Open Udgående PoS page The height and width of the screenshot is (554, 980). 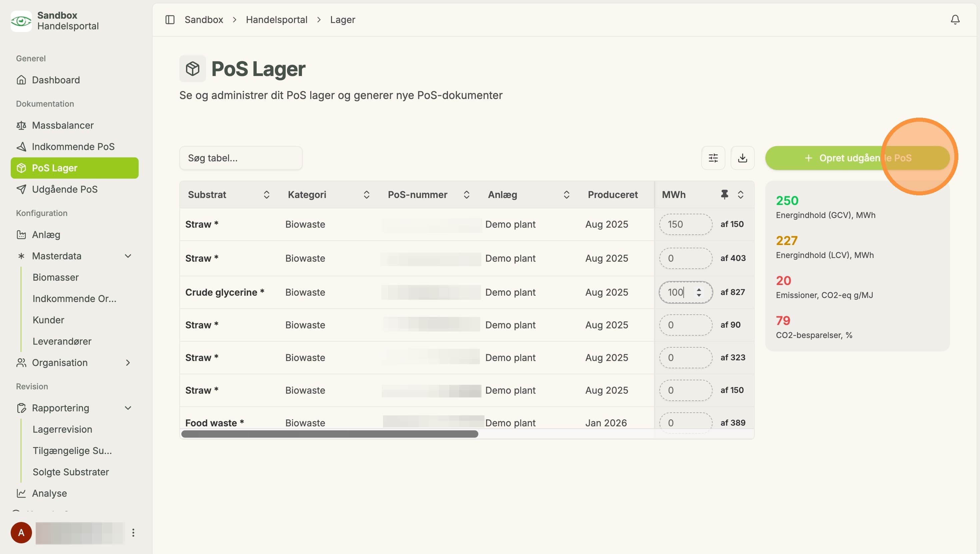click(x=75, y=189)
